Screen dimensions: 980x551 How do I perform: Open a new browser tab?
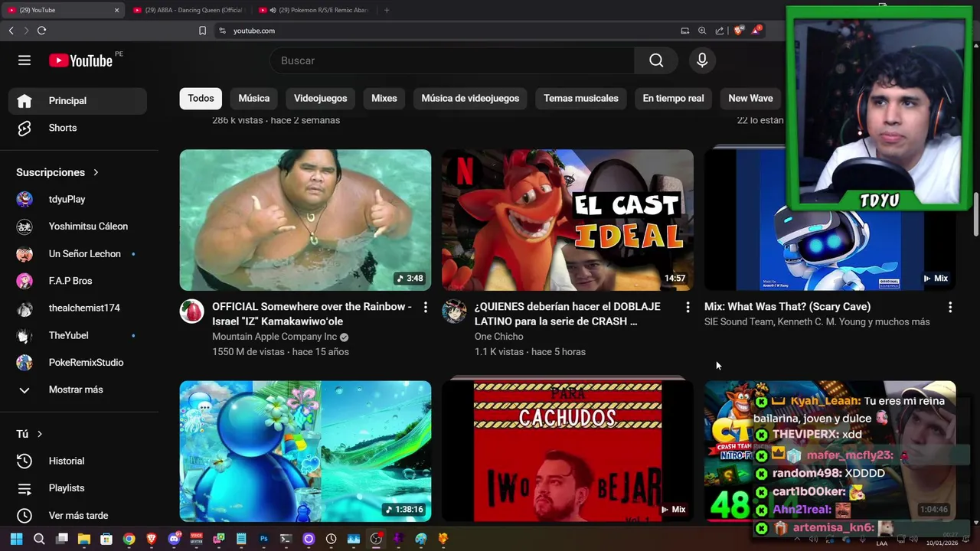387,10
